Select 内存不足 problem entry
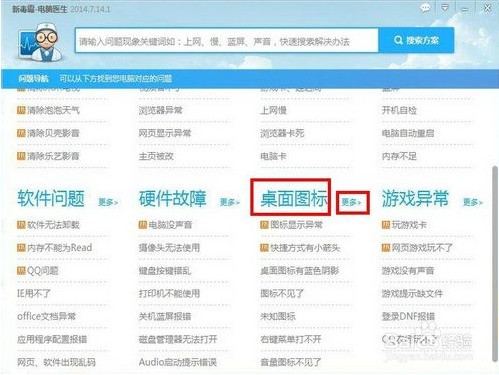 399,156
